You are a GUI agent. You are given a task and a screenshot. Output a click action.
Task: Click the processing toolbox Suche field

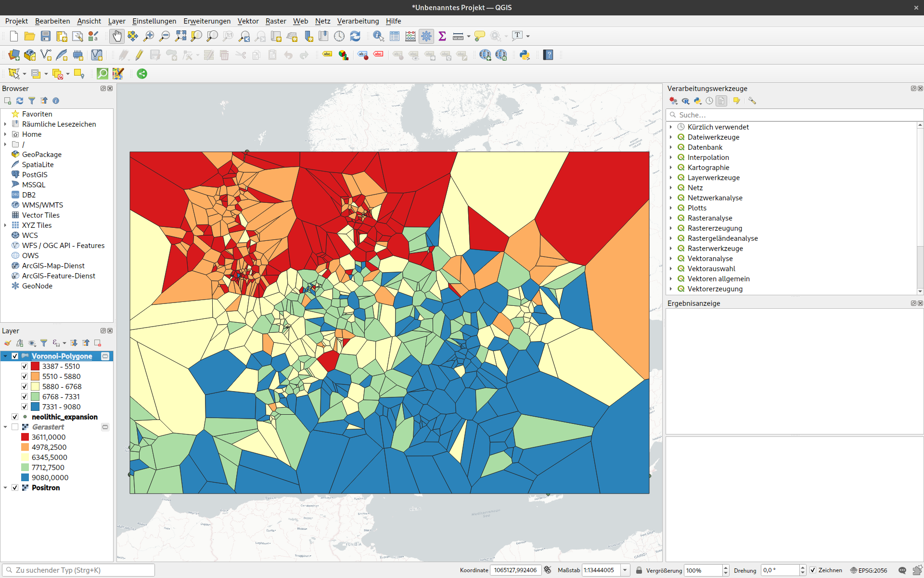[x=794, y=115]
